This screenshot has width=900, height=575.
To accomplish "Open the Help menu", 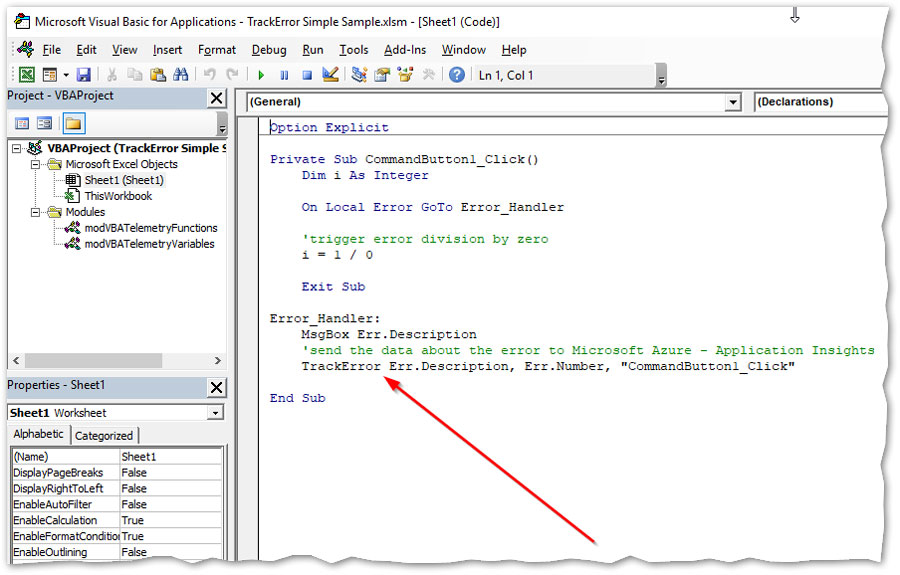I will click(514, 50).
